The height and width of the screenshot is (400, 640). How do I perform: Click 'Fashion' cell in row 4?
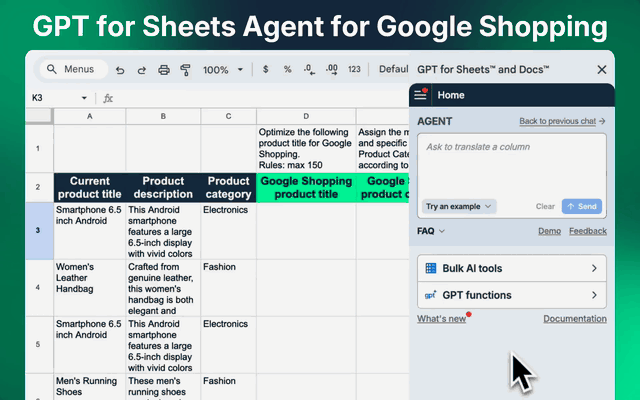tap(229, 288)
